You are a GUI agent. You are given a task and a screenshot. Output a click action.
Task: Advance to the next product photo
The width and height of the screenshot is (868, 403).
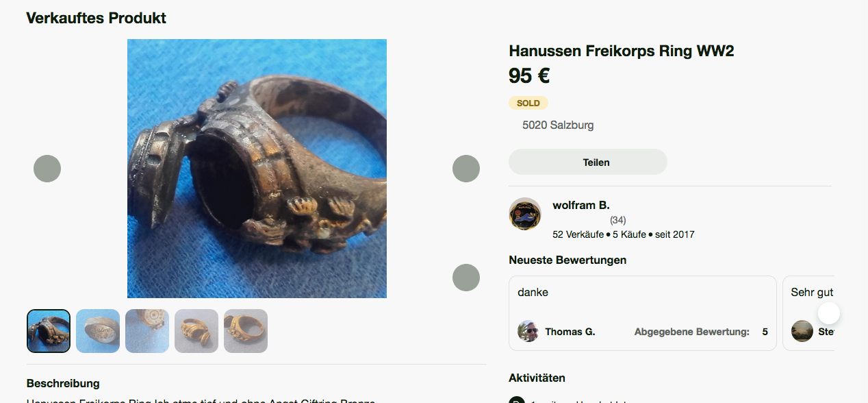pos(466,169)
